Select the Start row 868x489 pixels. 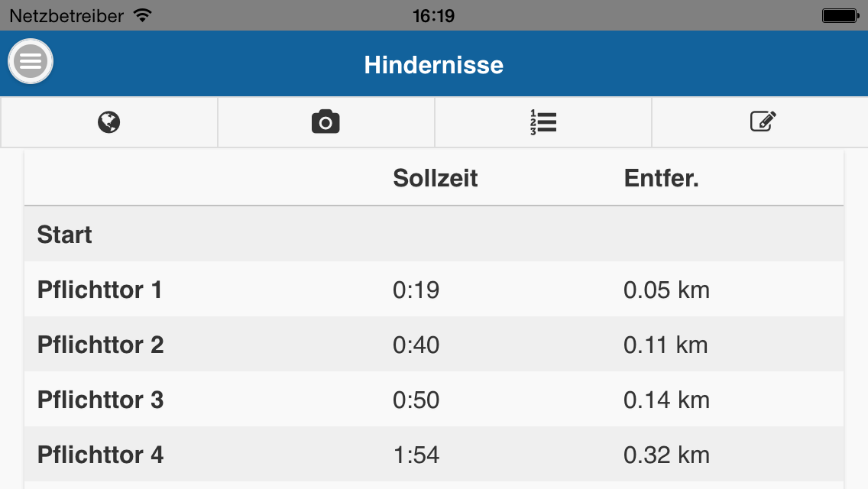[x=434, y=235]
